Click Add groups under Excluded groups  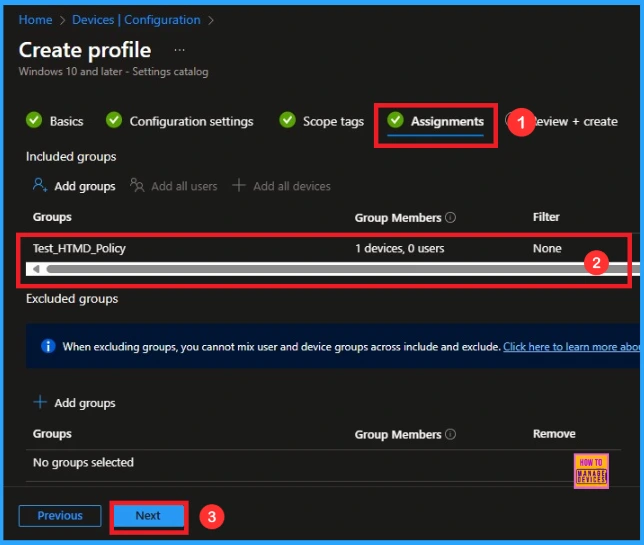click(x=85, y=403)
